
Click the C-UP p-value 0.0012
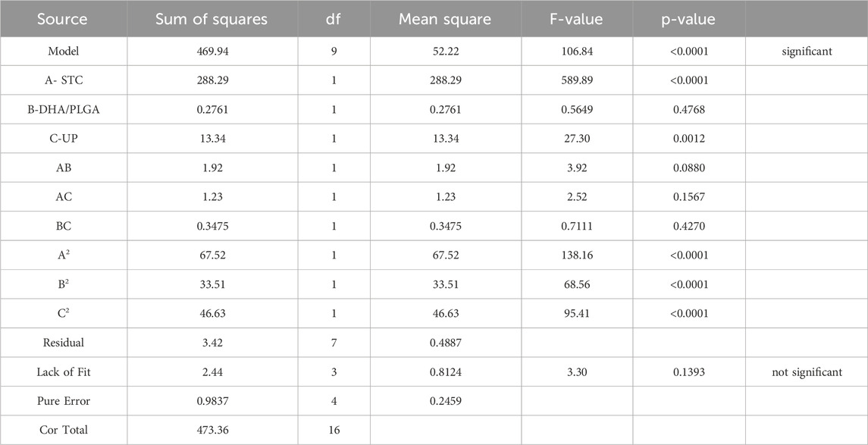coord(688,139)
